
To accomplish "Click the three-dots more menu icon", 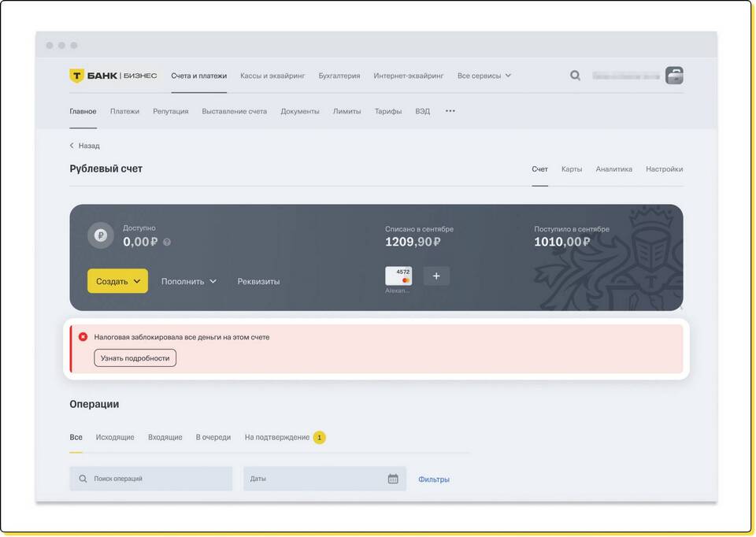I will 450,111.
